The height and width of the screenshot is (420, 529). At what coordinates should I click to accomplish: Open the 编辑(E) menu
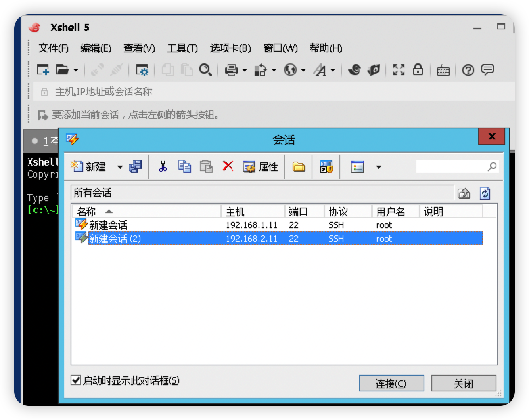[96, 48]
